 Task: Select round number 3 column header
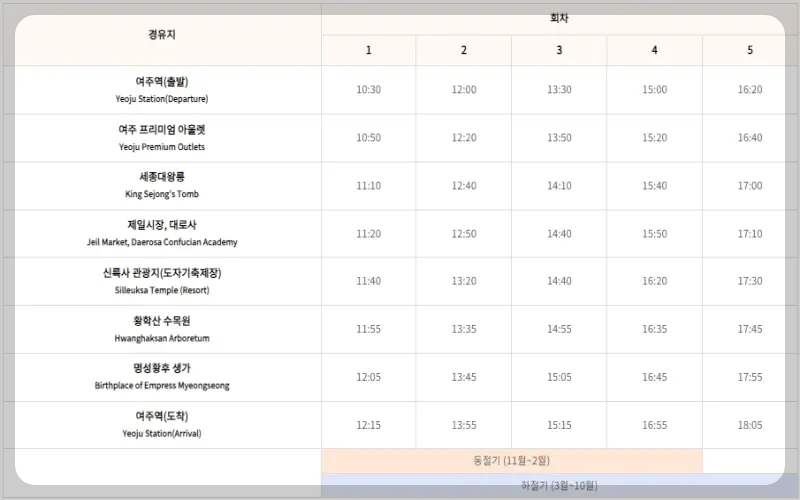[559, 50]
